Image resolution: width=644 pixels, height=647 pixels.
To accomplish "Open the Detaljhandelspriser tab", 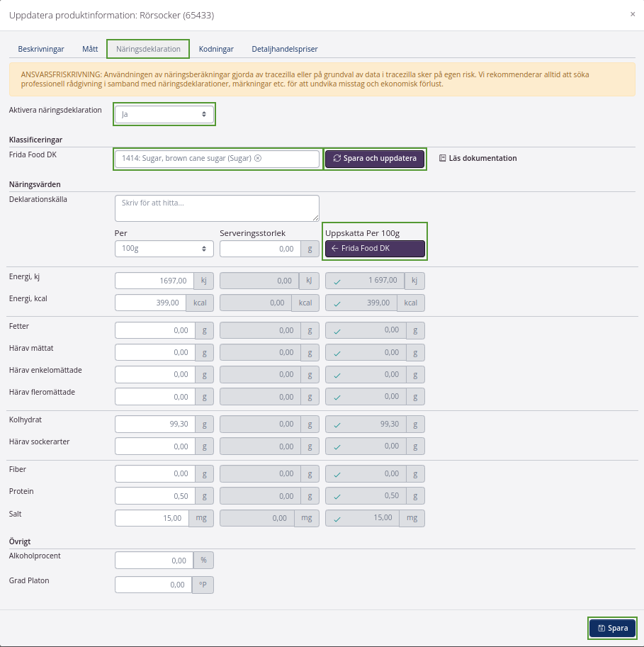I will pos(284,49).
